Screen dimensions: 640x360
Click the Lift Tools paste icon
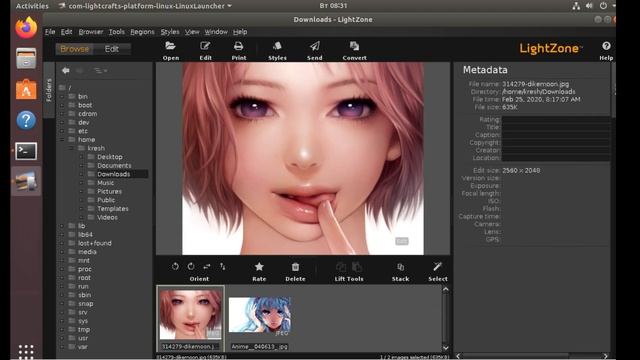(x=357, y=267)
